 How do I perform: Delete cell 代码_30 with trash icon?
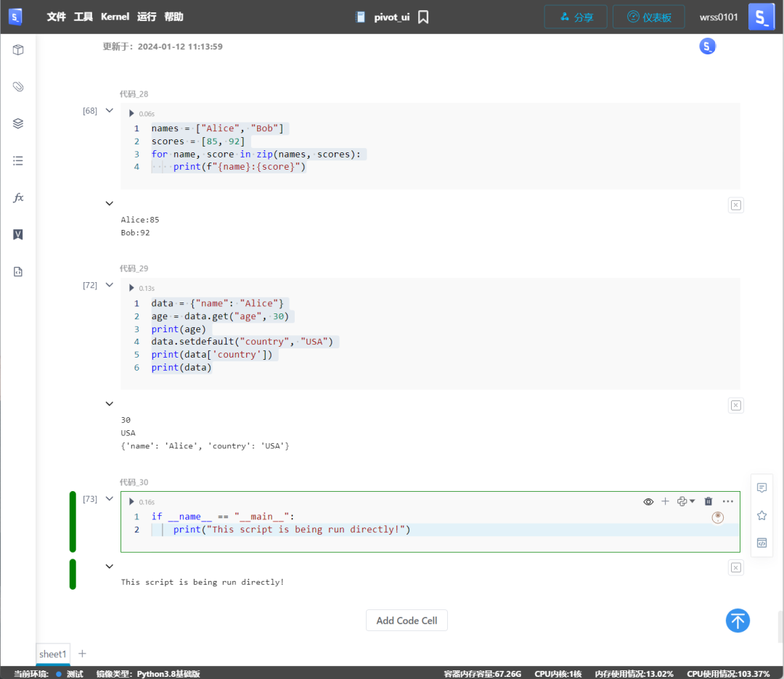709,501
